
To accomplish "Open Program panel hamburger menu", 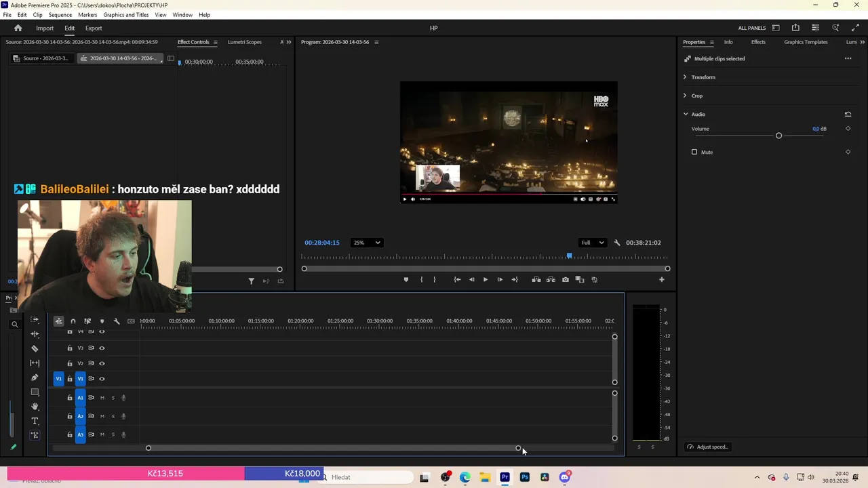I will [376, 42].
